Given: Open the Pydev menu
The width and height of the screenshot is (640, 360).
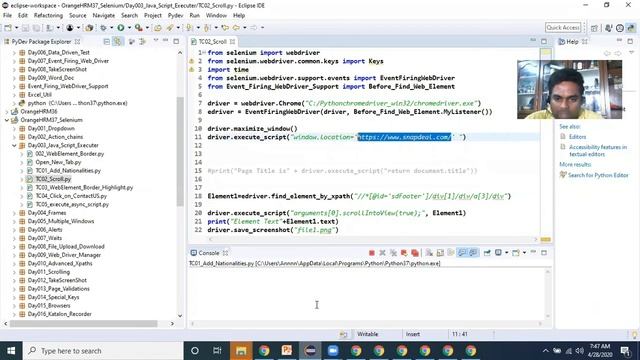Looking at the screenshot, I should [x=176, y=16].
